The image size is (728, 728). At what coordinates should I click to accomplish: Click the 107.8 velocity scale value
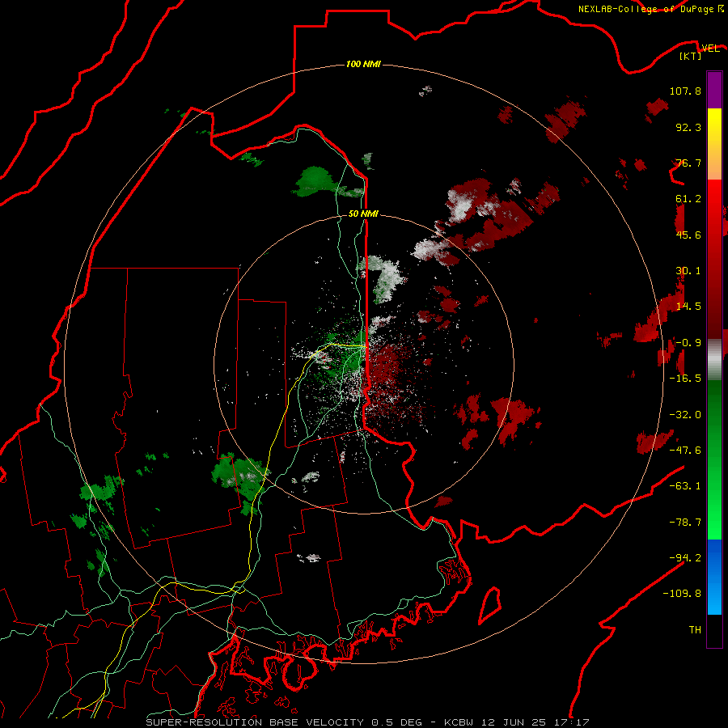click(685, 91)
